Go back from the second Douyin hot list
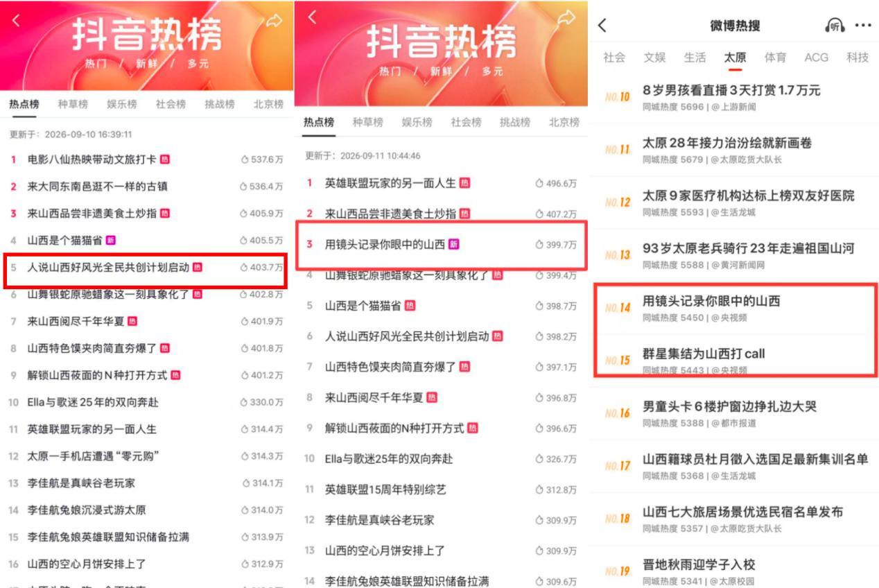Image resolution: width=879 pixels, height=588 pixels. click(x=312, y=17)
